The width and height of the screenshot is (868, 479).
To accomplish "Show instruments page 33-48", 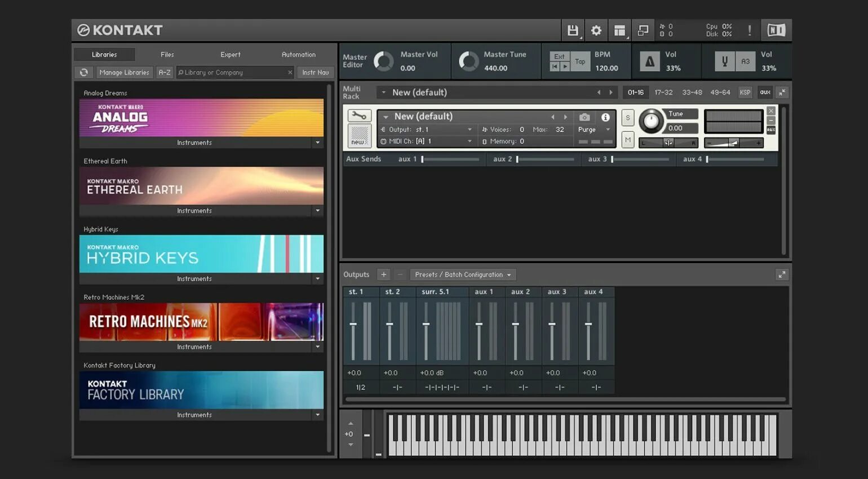I will click(x=692, y=92).
